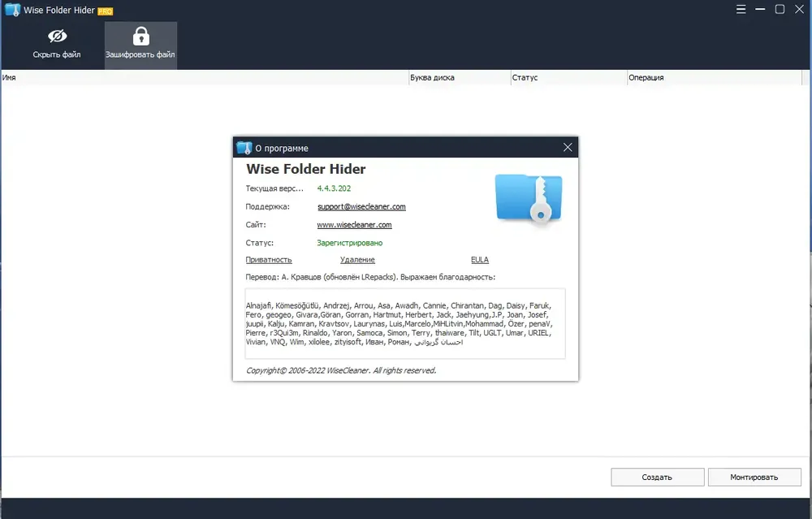Click the Буква диска column header

(x=460, y=78)
